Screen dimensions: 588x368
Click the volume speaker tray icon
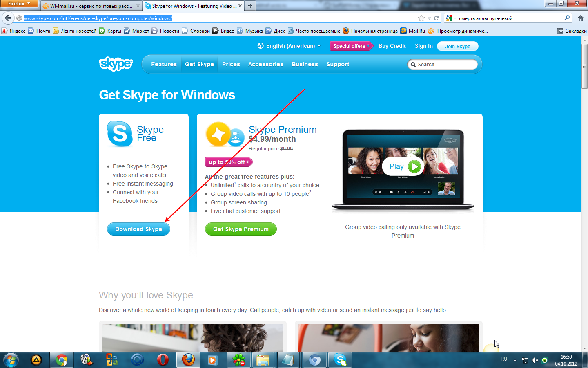535,360
